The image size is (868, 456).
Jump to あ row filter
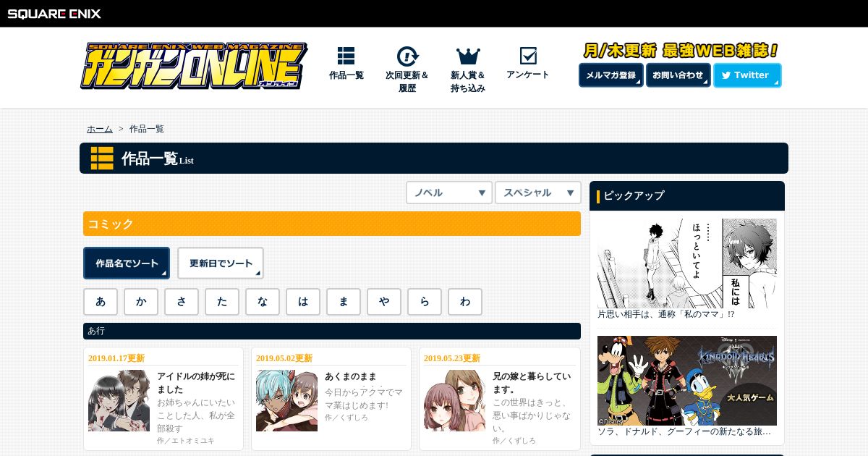point(101,302)
